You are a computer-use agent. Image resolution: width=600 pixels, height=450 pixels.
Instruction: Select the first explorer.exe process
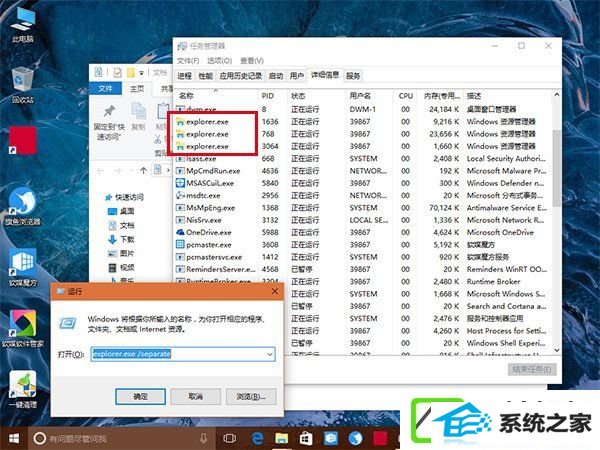point(362,122)
